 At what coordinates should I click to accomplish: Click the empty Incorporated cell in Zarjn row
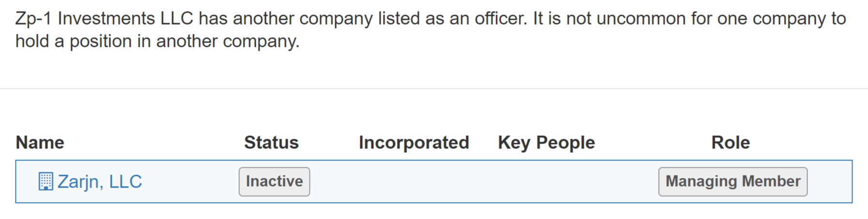click(x=414, y=182)
